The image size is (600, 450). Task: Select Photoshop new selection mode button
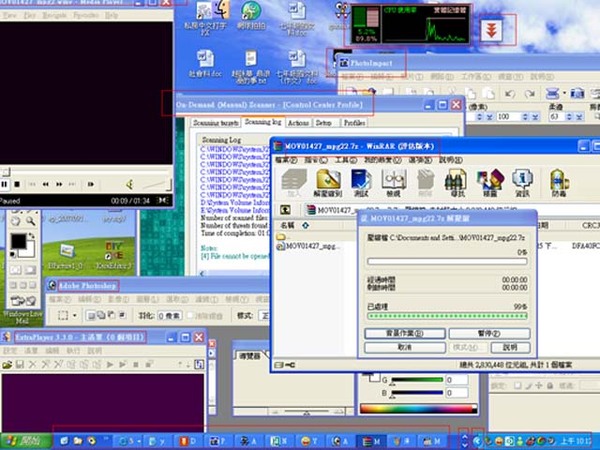[x=91, y=315]
